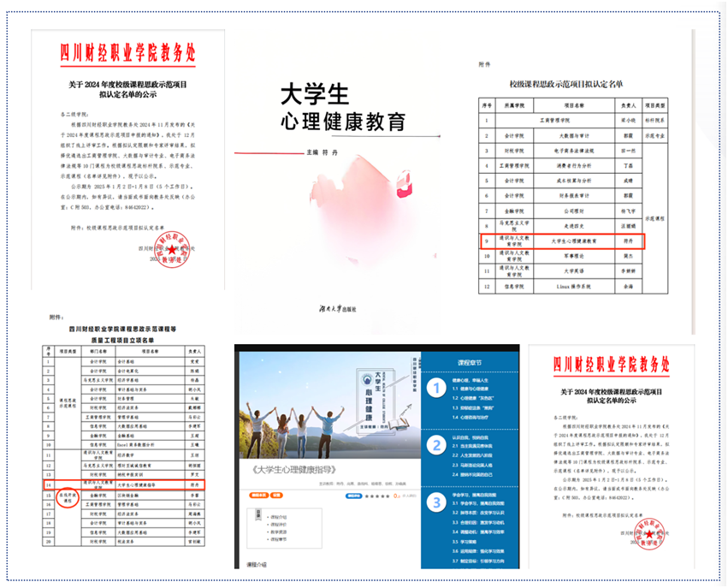This screenshot has height=588, width=728.
Task: Click chapter 1 number circle in course chapters
Action: 436,388
